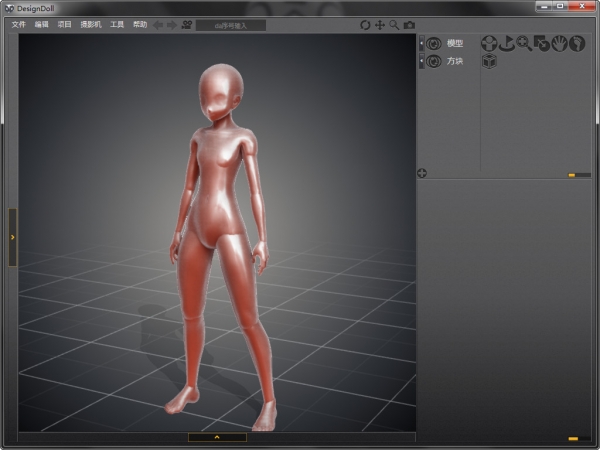Open the 文件 menu

(19, 24)
